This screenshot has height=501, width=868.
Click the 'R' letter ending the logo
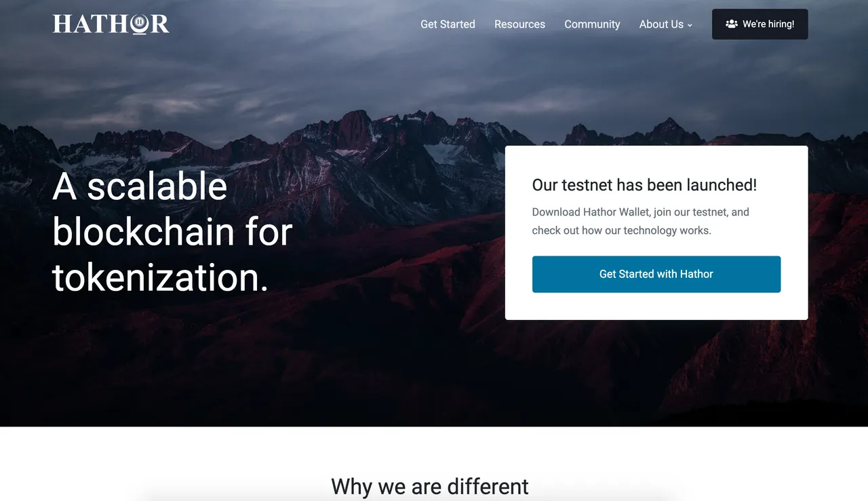pyautogui.click(x=160, y=24)
